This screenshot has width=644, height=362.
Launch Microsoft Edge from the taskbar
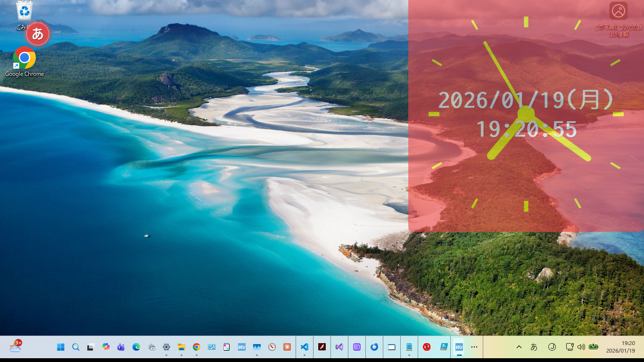(136, 347)
